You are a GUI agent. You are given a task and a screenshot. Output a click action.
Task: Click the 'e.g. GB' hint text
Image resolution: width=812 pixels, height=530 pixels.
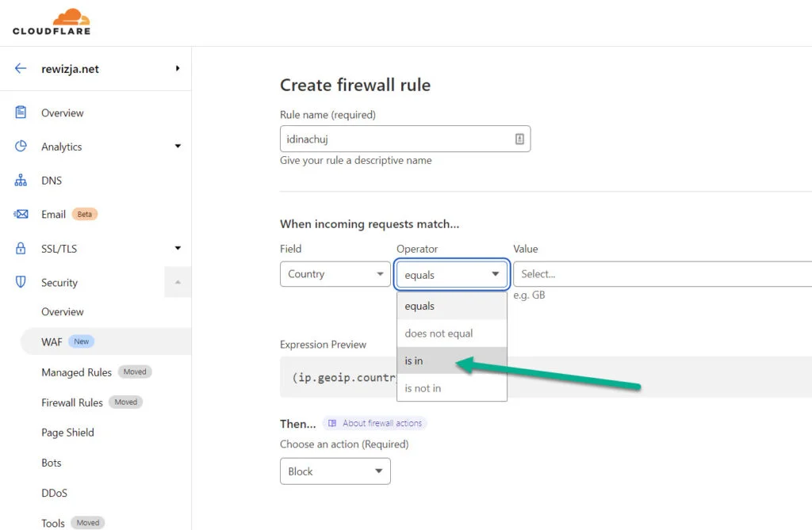[x=529, y=295]
